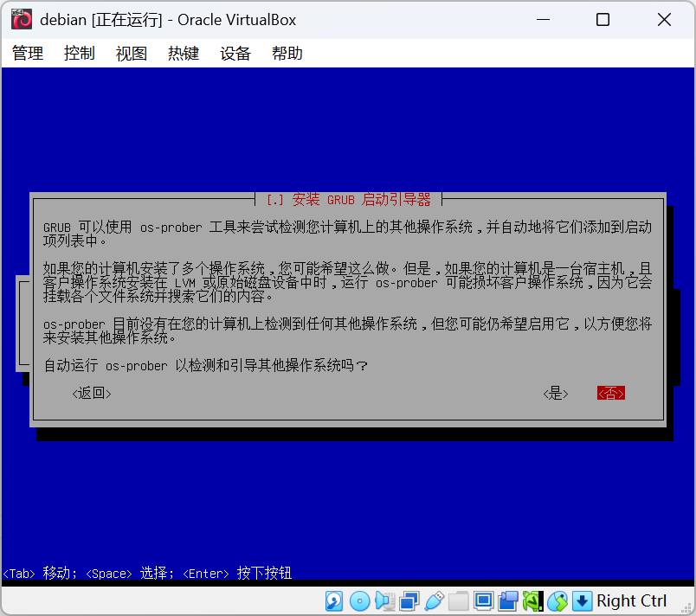This screenshot has height=616, width=696.
Task: Open the 控制 menu
Action: point(80,54)
